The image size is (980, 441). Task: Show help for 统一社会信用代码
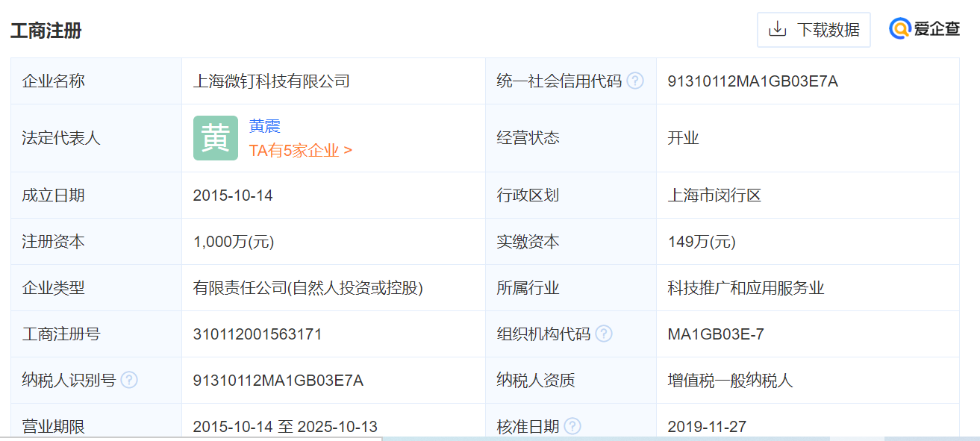point(635,81)
